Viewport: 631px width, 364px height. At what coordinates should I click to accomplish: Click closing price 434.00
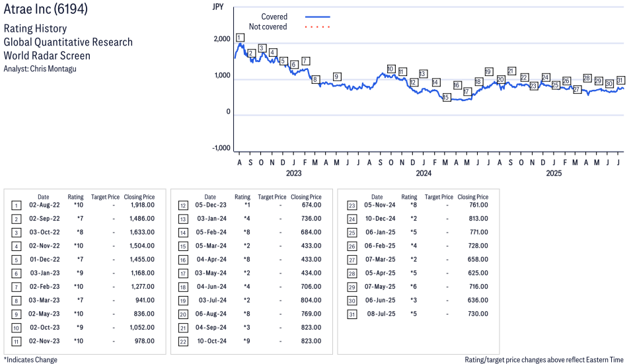coord(311,273)
